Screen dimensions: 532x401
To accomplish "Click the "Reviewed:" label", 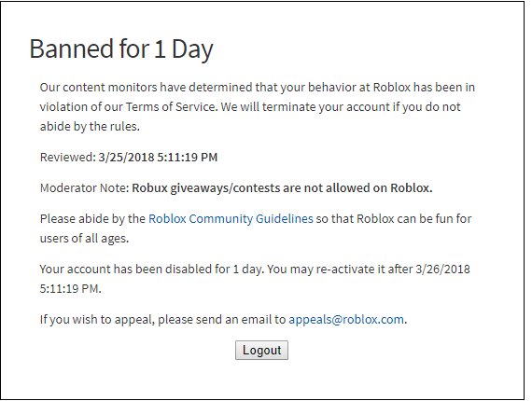I will [x=68, y=158].
